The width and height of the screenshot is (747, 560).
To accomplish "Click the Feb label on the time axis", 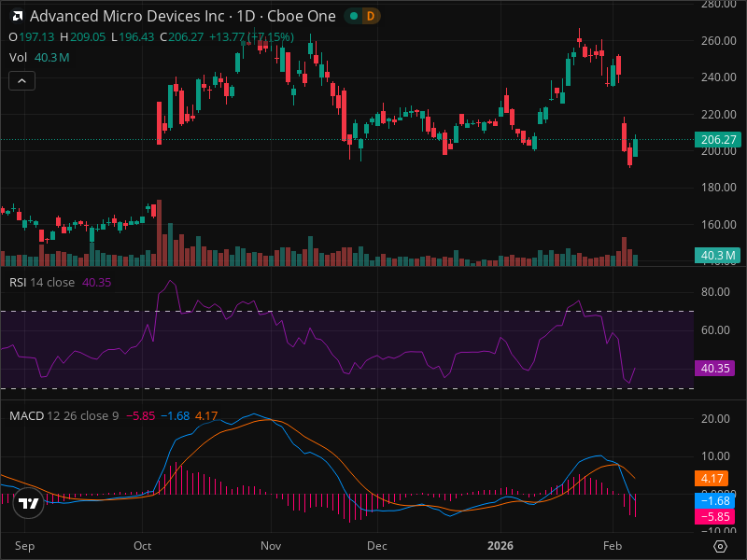I will 613,546.
